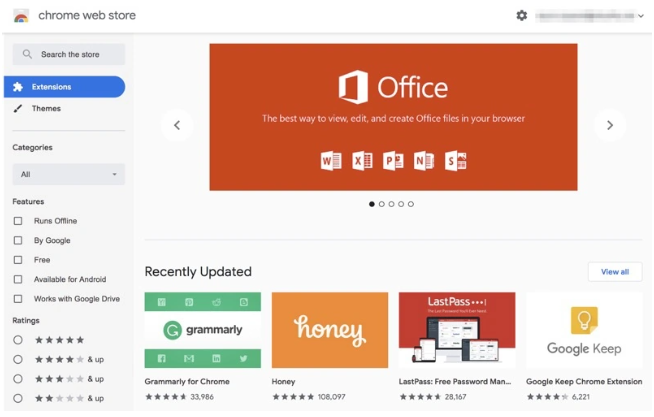The height and width of the screenshot is (417, 654).
Task: Select the five-star rating radio button
Action: (18, 340)
